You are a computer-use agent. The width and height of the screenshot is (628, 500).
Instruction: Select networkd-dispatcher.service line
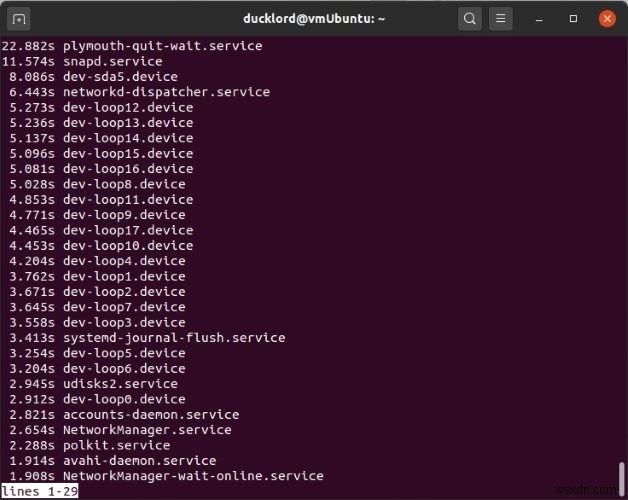pos(139,92)
